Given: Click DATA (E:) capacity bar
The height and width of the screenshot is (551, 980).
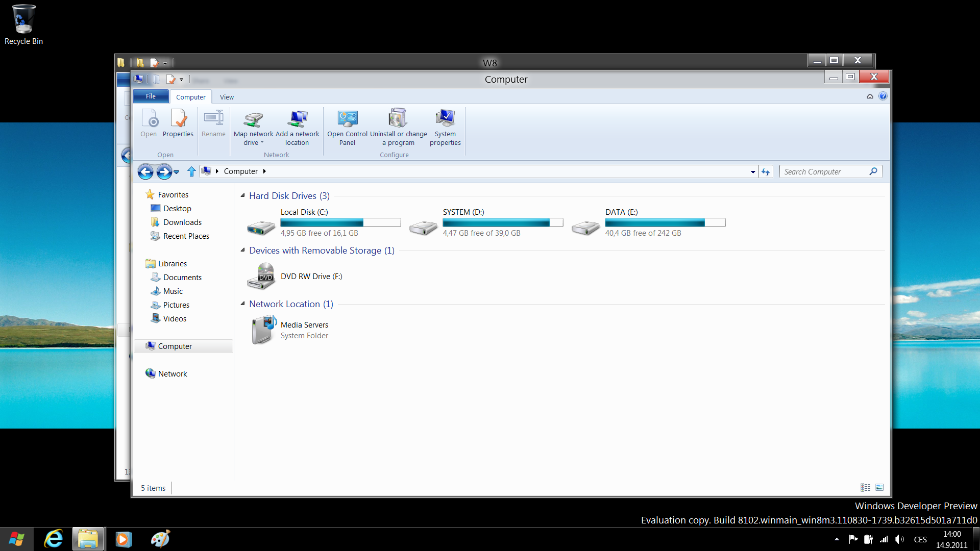Looking at the screenshot, I should 665,222.
